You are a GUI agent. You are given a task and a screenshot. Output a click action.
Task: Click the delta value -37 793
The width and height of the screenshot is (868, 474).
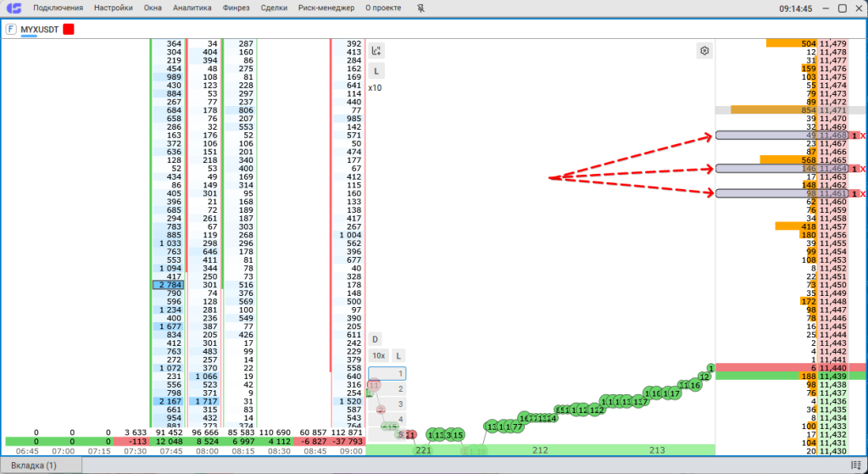click(348, 441)
